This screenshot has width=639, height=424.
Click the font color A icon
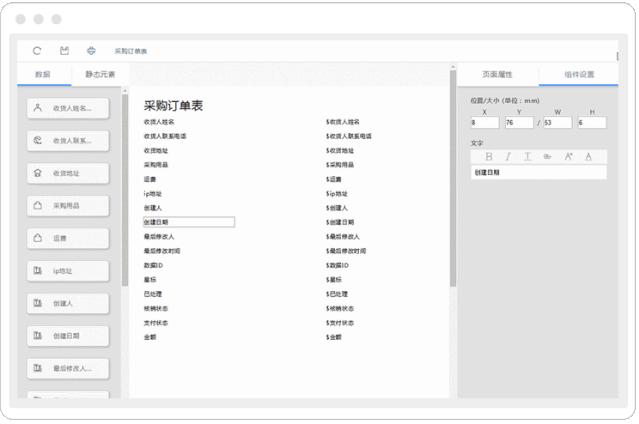[588, 157]
